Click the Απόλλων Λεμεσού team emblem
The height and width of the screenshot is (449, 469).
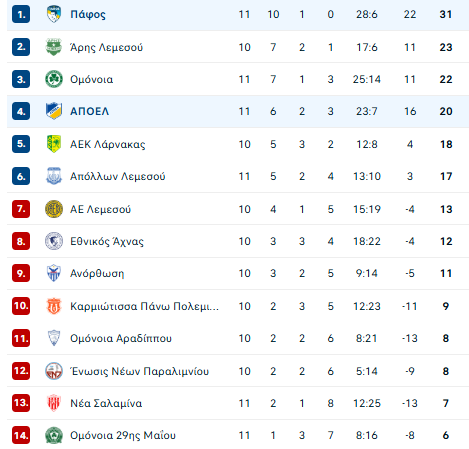54,176
